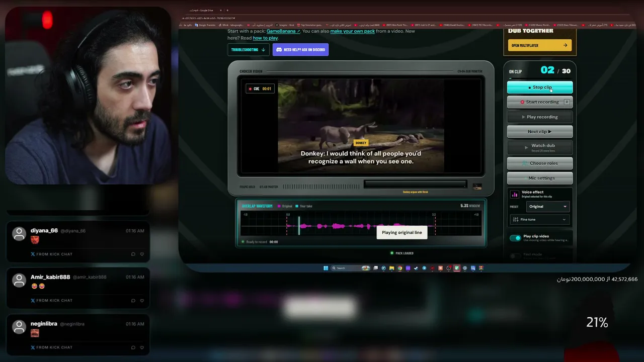Click the green checkmark taskbar app

[457, 268]
